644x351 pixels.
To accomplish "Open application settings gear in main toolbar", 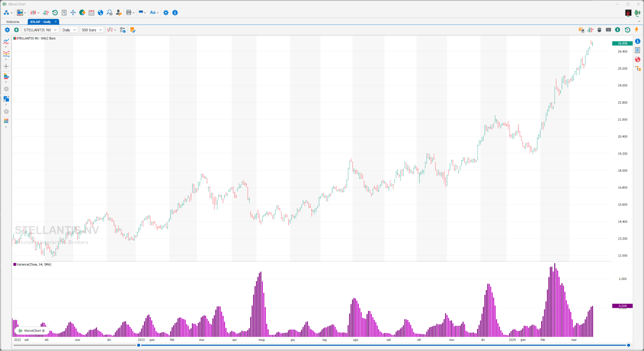I will (166, 13).
